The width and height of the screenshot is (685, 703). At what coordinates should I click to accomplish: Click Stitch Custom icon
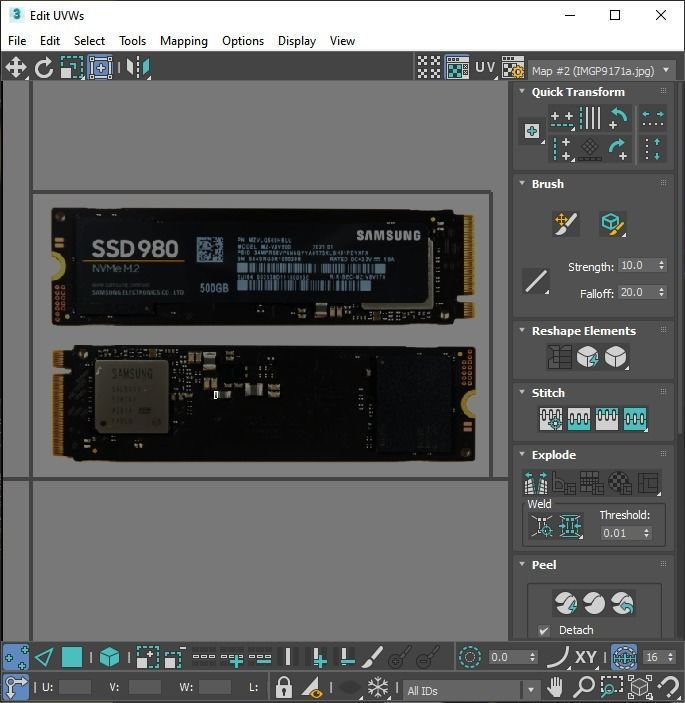point(635,419)
